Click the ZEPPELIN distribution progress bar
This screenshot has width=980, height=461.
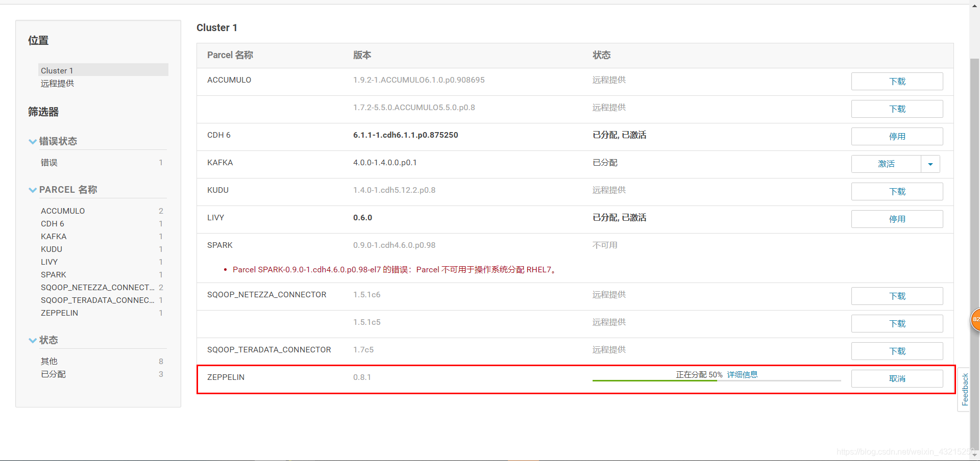coord(717,380)
